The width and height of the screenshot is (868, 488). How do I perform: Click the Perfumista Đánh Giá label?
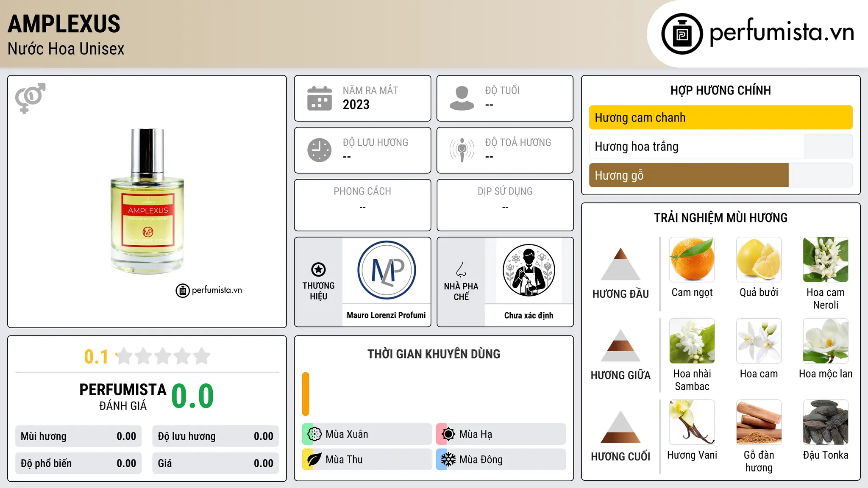(123, 396)
